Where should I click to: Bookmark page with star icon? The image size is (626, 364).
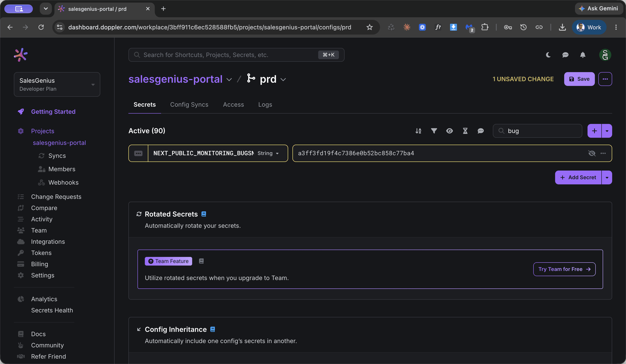coord(369,27)
